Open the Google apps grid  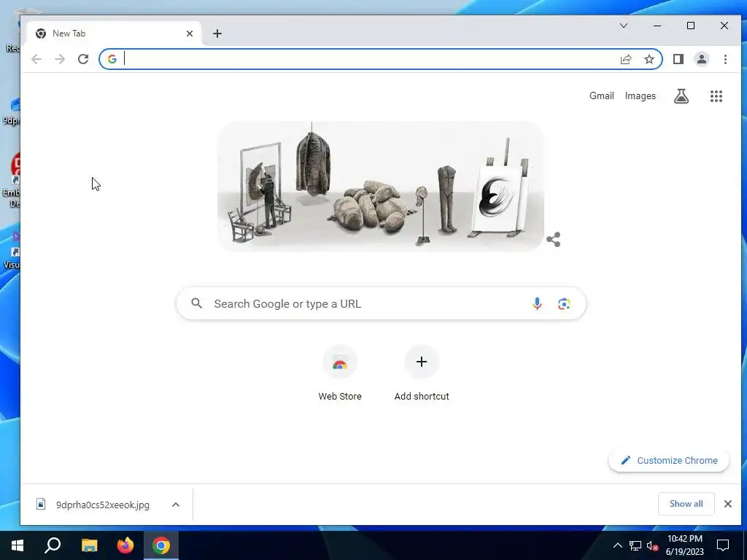point(716,96)
